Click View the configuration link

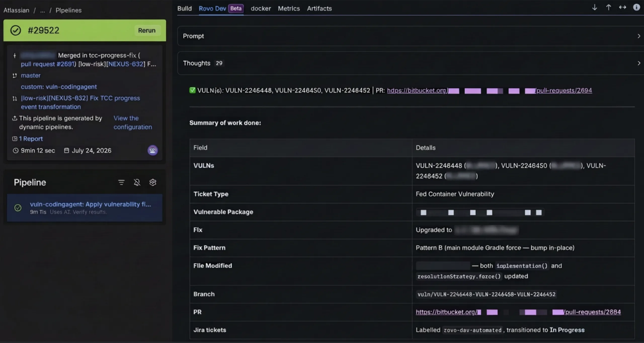[133, 123]
